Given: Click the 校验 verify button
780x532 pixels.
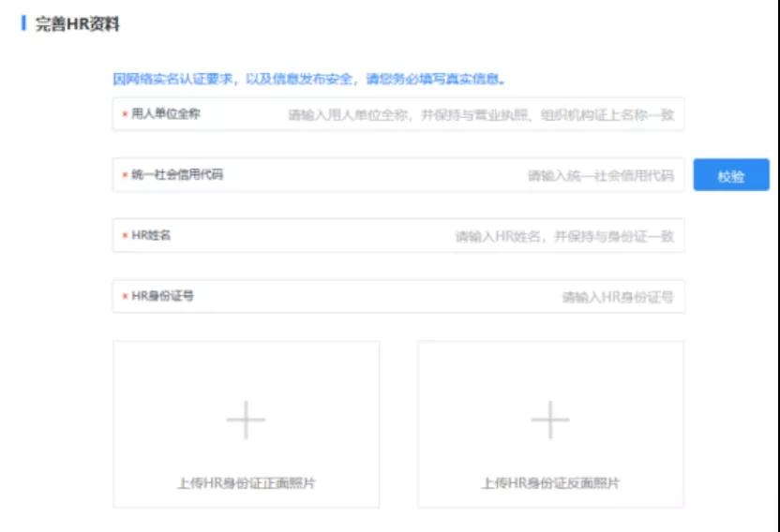Looking at the screenshot, I should pos(731,175).
